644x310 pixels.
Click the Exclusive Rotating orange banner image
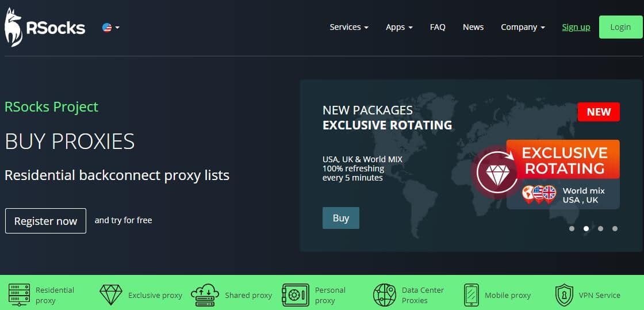coord(563,159)
